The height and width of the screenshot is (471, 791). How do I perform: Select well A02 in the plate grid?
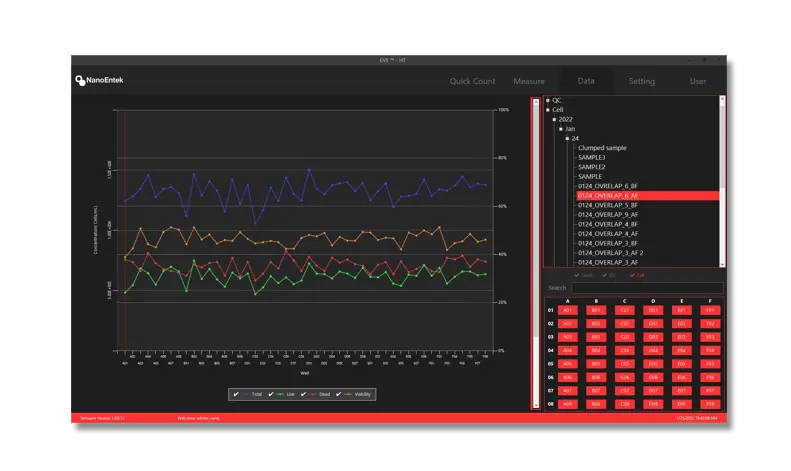[x=568, y=324]
